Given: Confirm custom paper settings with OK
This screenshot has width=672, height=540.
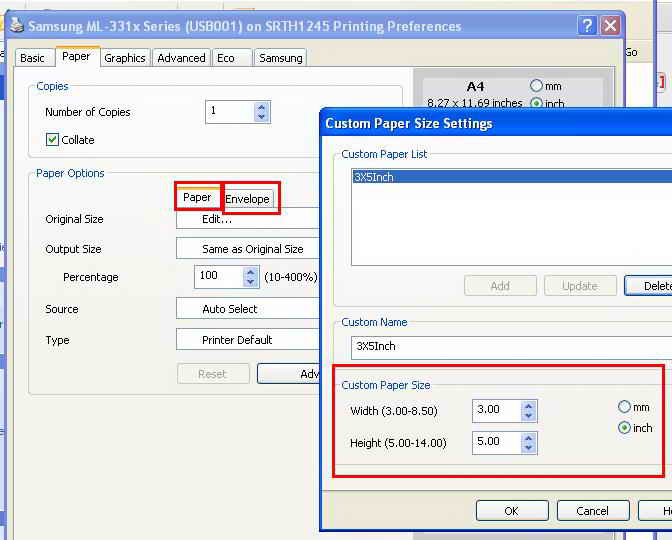Looking at the screenshot, I should click(x=512, y=511).
